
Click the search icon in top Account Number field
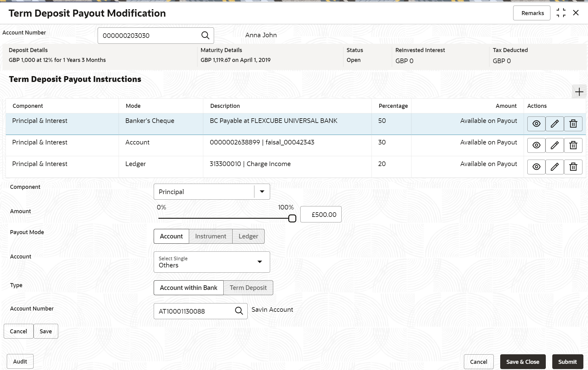click(x=205, y=35)
